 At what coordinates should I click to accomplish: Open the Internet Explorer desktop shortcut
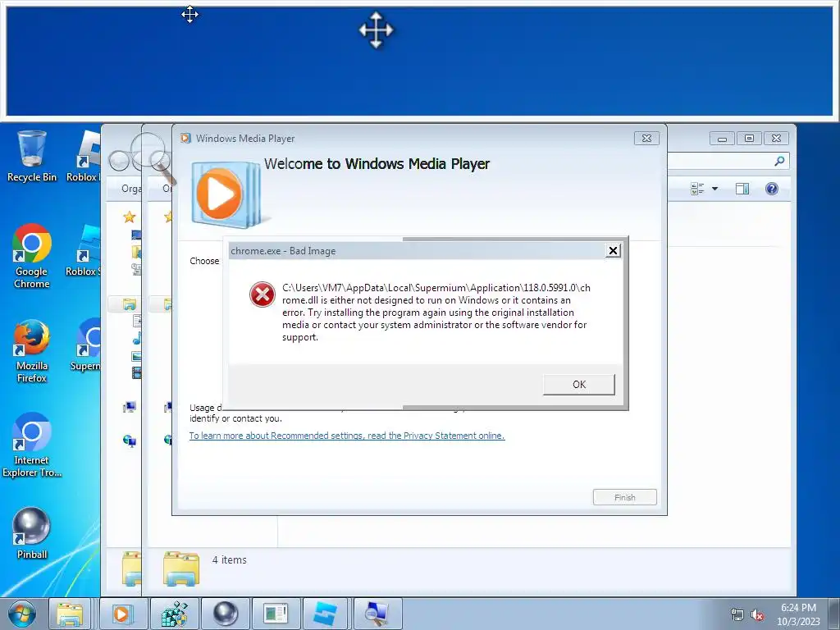(x=32, y=445)
